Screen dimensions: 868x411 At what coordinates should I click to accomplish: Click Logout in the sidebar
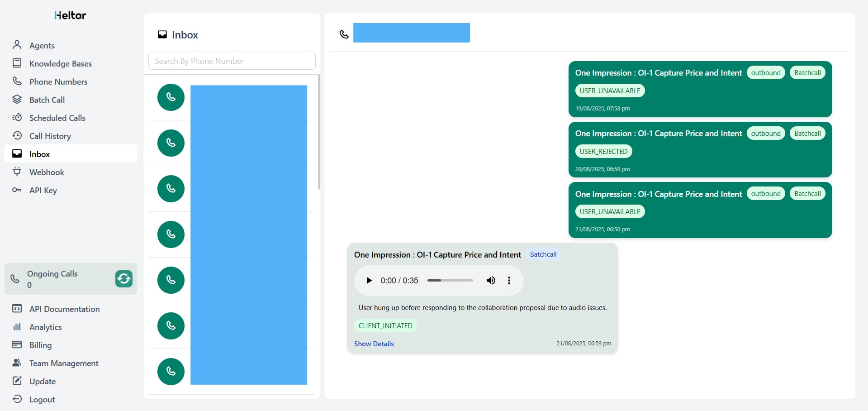pos(42,400)
